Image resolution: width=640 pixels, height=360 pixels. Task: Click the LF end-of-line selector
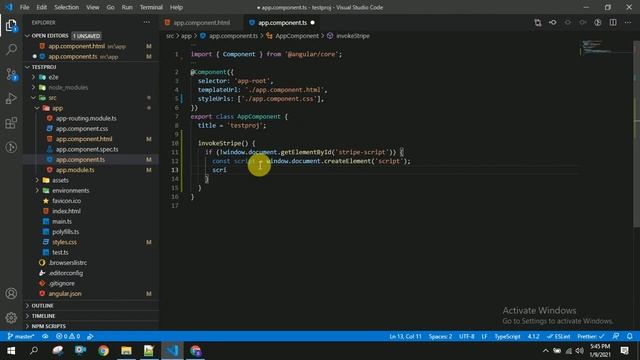point(484,336)
